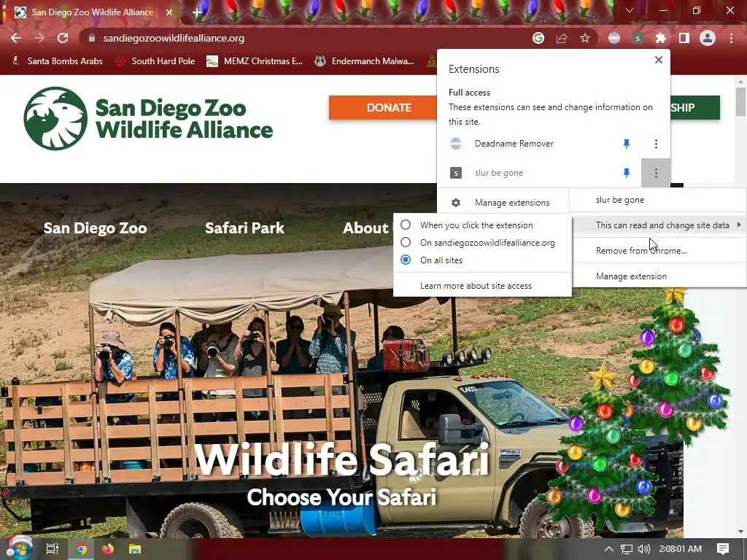
Task: Go back with the browser back arrow
Action: [16, 38]
